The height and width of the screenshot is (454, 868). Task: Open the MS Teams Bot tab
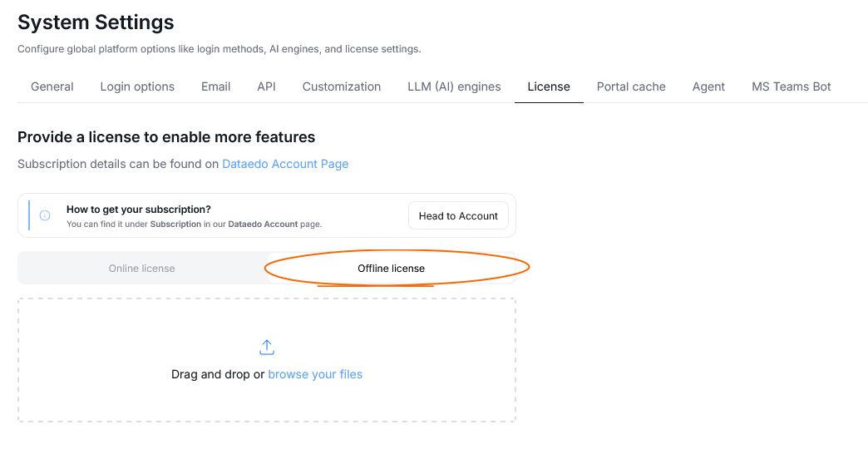[791, 87]
